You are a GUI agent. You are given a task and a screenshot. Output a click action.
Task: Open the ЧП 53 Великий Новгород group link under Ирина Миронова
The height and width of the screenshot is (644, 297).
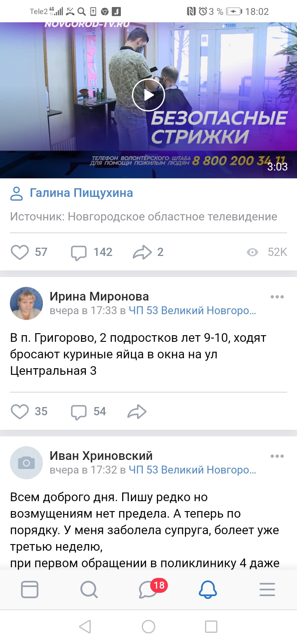point(192,310)
